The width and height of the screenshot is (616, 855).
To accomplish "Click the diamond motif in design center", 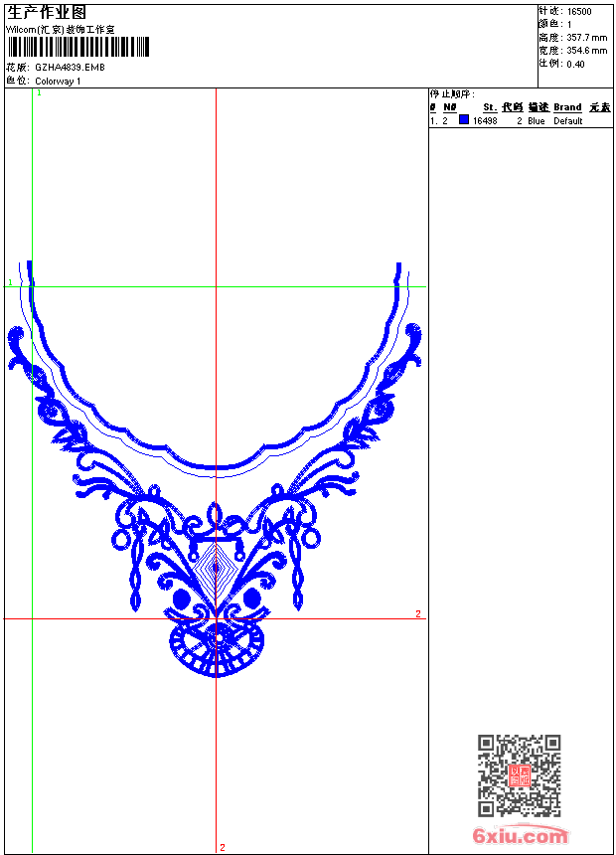I will 216,569.
